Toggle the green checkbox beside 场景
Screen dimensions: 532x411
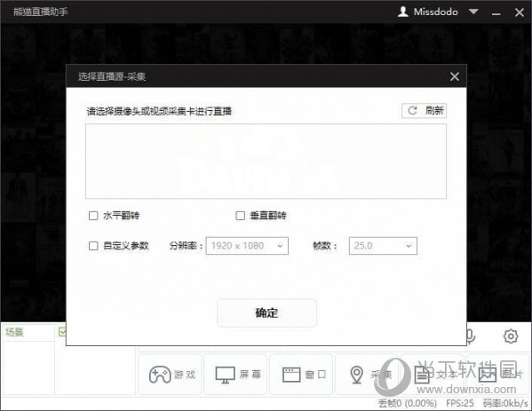point(62,332)
